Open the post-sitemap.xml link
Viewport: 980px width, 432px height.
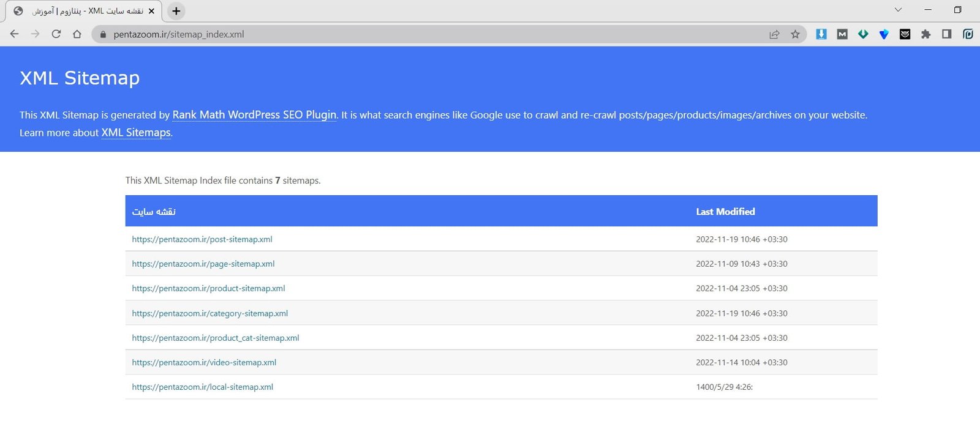pyautogui.click(x=202, y=239)
